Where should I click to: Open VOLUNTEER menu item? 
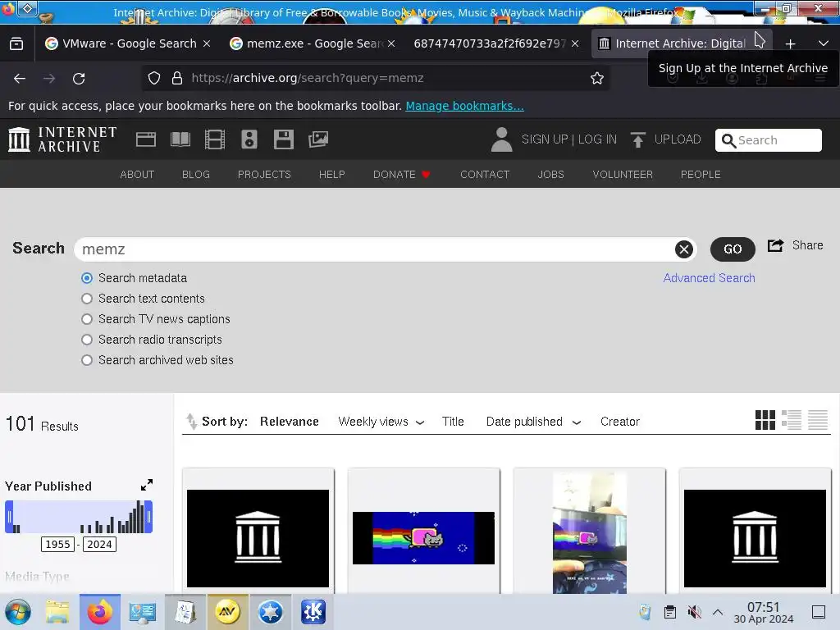[x=623, y=175]
